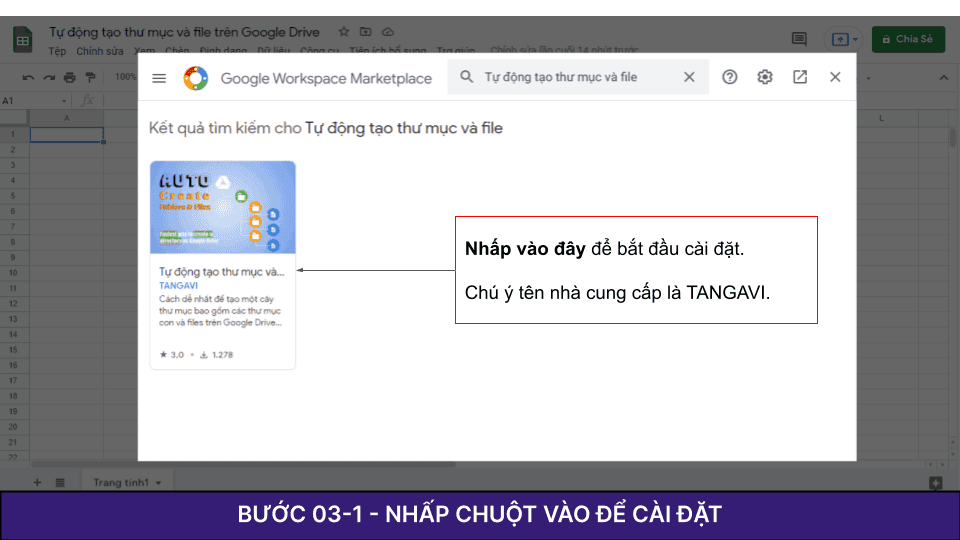Click the Sheets comment history icon
The width and height of the screenshot is (960, 540).
799,39
